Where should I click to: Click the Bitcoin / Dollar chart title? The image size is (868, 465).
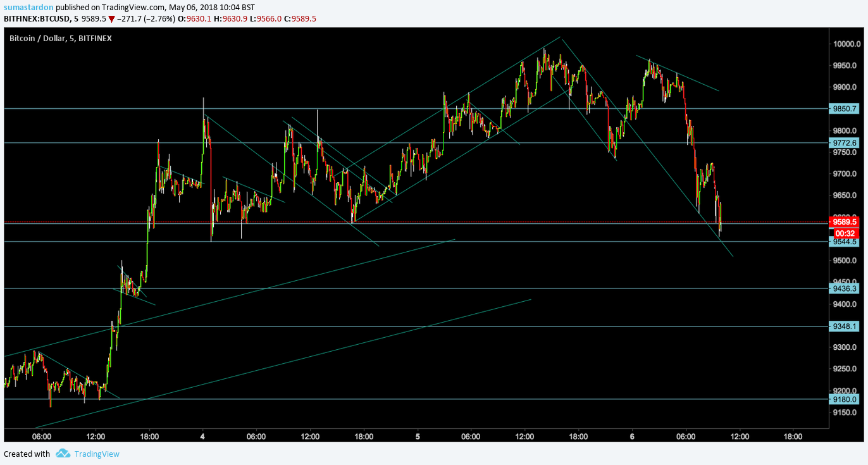60,39
